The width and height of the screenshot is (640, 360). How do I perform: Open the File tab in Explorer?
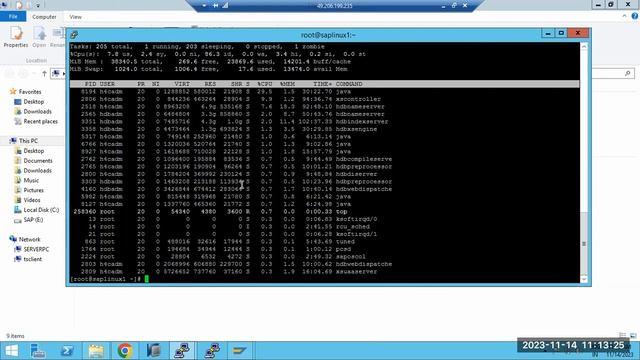click(x=13, y=17)
